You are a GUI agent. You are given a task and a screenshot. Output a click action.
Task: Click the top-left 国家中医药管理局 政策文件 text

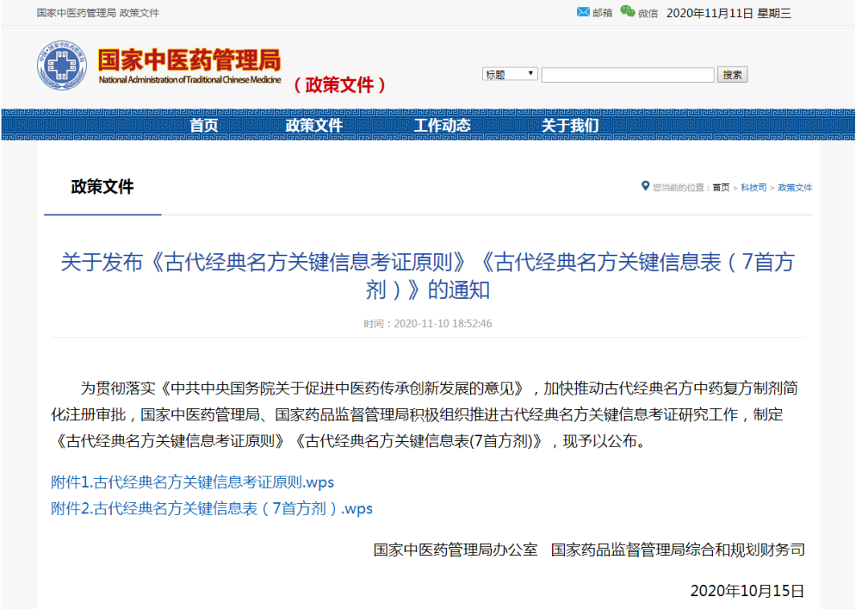(x=98, y=13)
